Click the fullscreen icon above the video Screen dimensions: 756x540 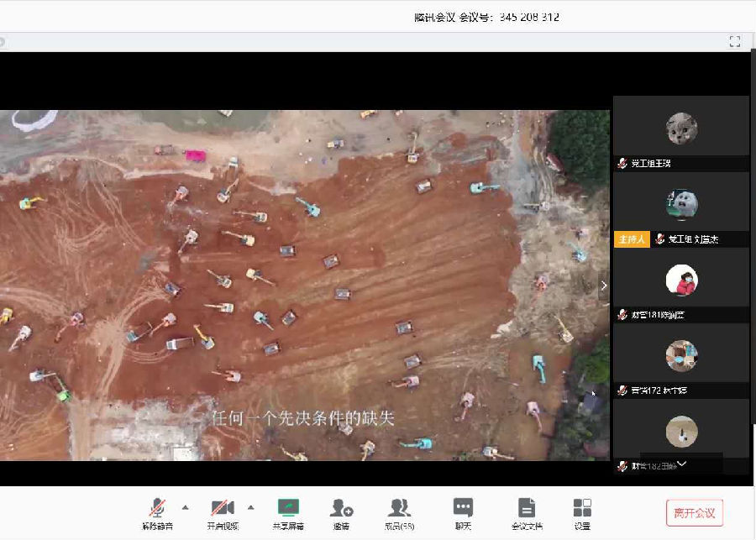(734, 40)
